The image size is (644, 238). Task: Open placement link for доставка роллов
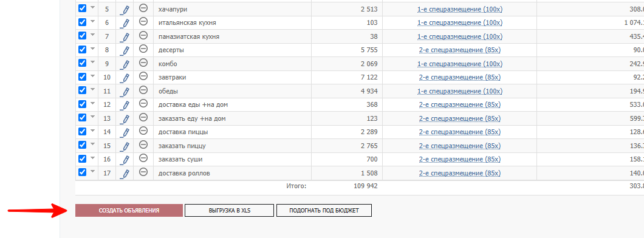click(459, 173)
